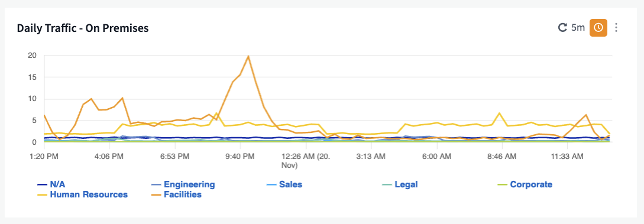Screen dimensions: 644x224
Task: Toggle the N/A series in the legend
Action: (57, 184)
